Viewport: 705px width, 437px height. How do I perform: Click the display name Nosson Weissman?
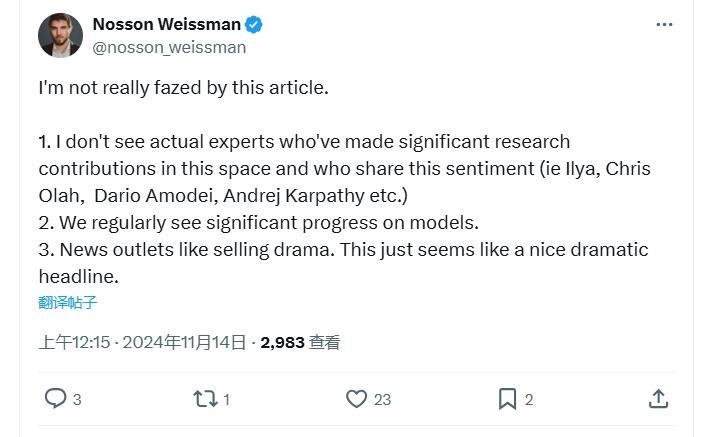click(x=167, y=24)
